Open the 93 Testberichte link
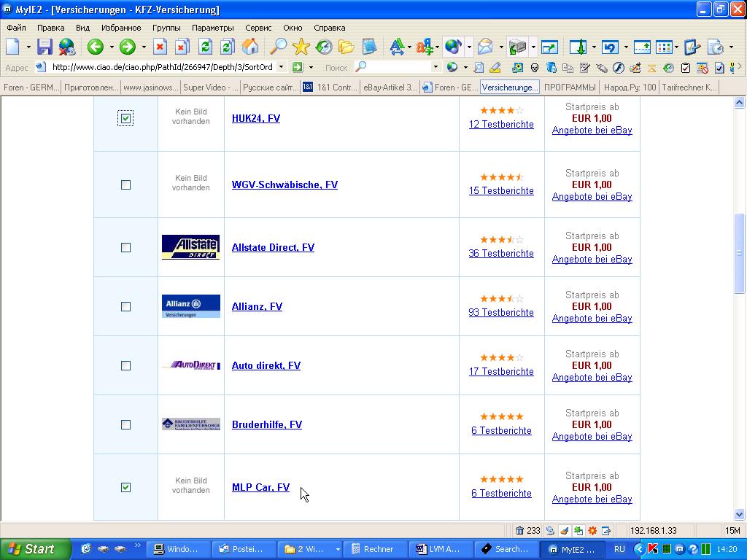Screen dimensions: 747x560 point(501,312)
